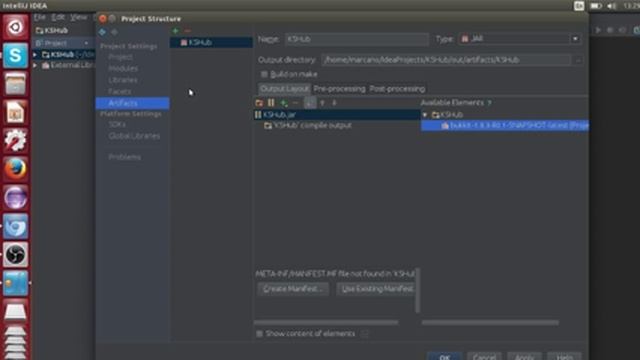Select SDKs under Platform Settings
Image resolution: width=640 pixels, height=360 pixels.
(117, 124)
